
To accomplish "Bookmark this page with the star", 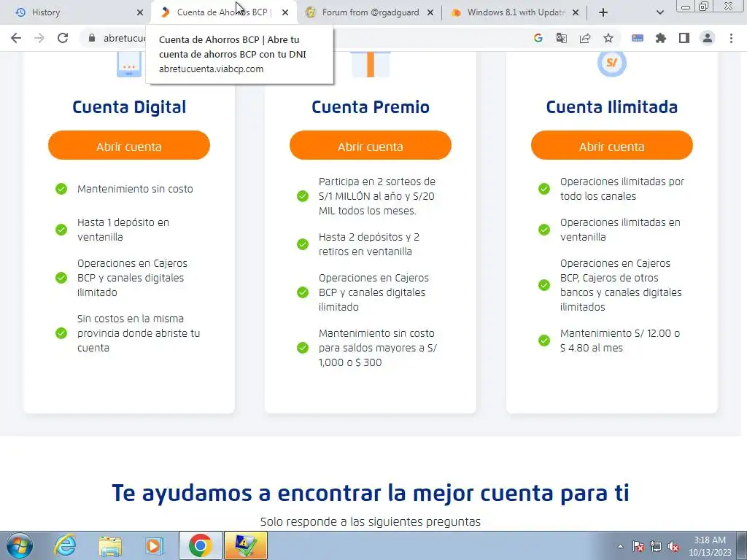I will click(x=608, y=38).
